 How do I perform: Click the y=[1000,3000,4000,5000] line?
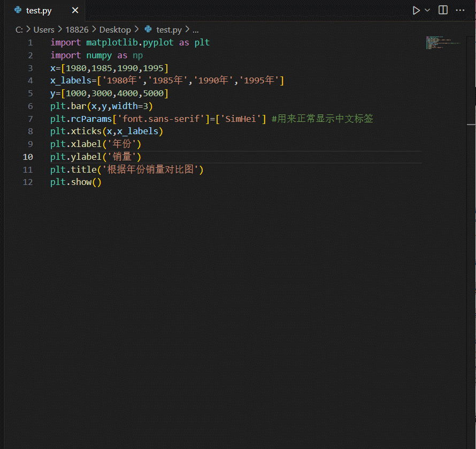coord(109,94)
